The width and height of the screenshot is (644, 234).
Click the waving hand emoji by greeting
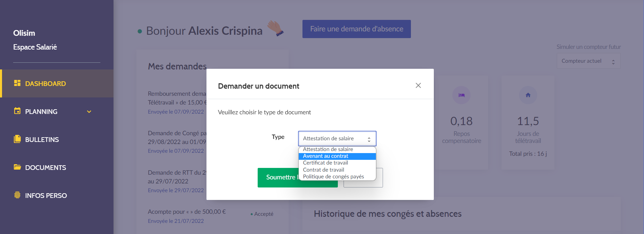pos(276,28)
